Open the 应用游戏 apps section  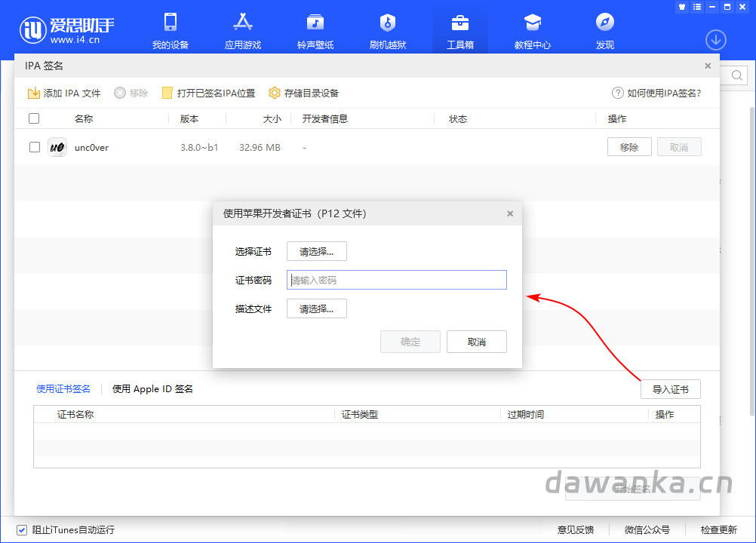coord(242,32)
